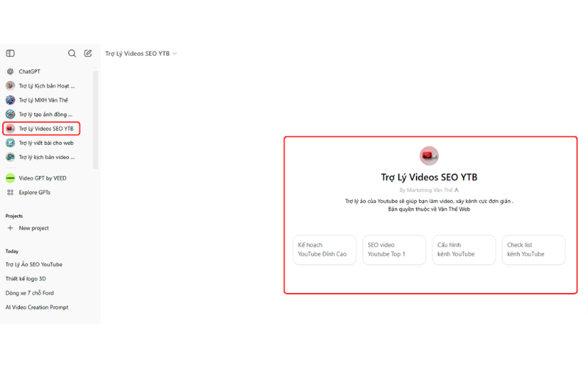588x368 pixels.
Task: Toggle the sidebar panel icon
Action: coord(10,53)
